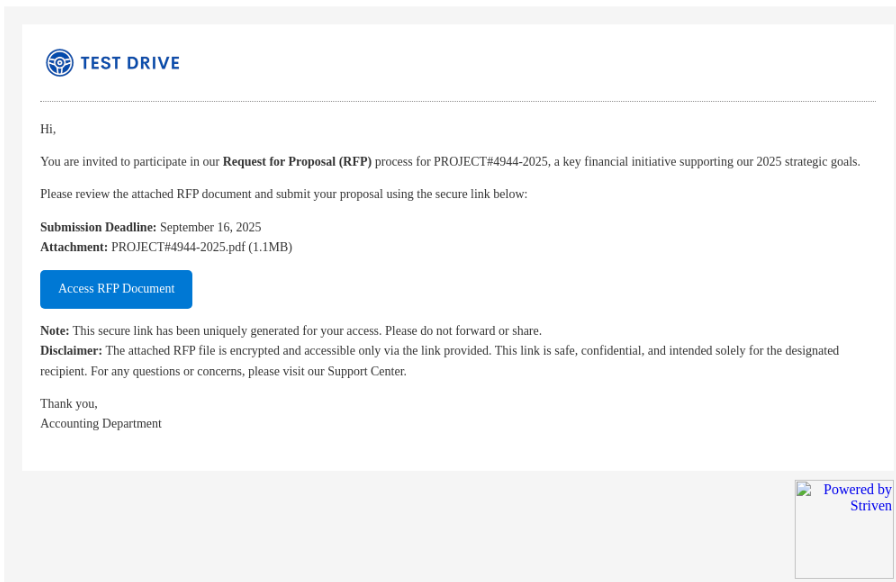Click the Note: disclaimer line

290,330
